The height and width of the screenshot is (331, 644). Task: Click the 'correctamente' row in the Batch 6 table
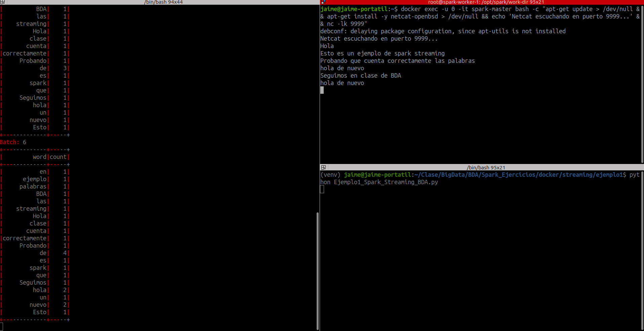25,238
